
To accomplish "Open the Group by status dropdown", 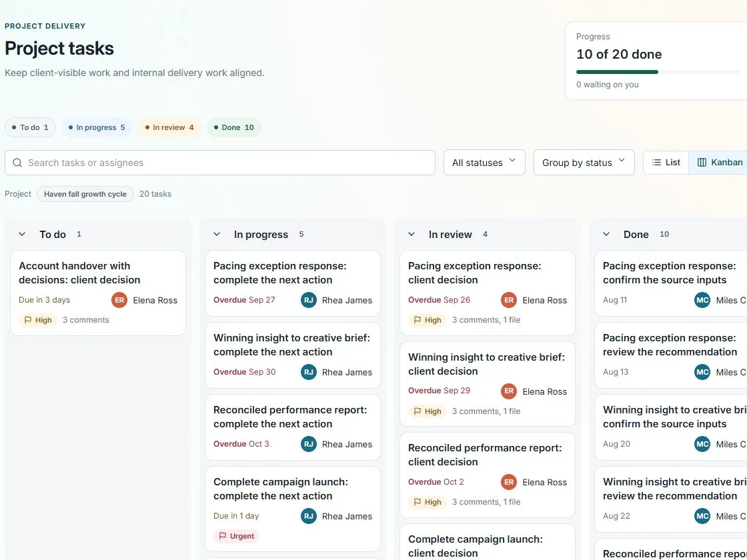I will pyautogui.click(x=584, y=163).
